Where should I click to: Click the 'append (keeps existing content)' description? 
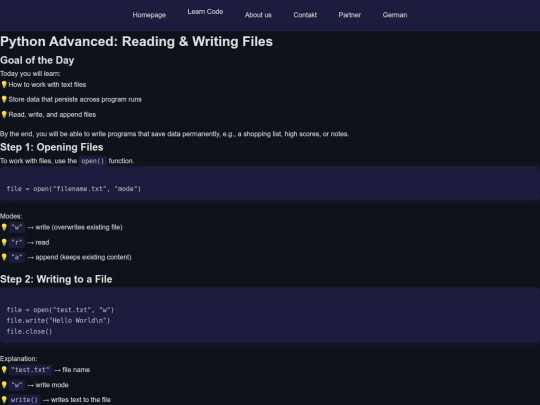click(83, 257)
